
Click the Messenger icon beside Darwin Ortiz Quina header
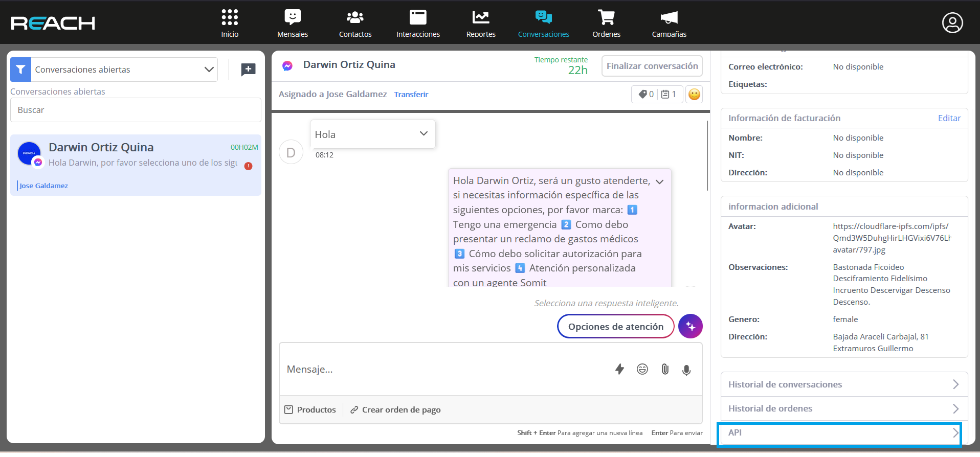287,65
